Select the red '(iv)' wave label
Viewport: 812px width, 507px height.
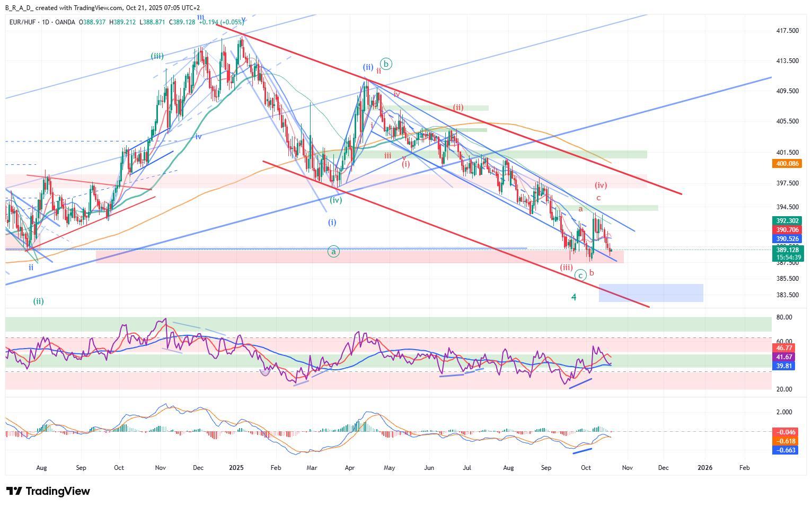point(601,185)
